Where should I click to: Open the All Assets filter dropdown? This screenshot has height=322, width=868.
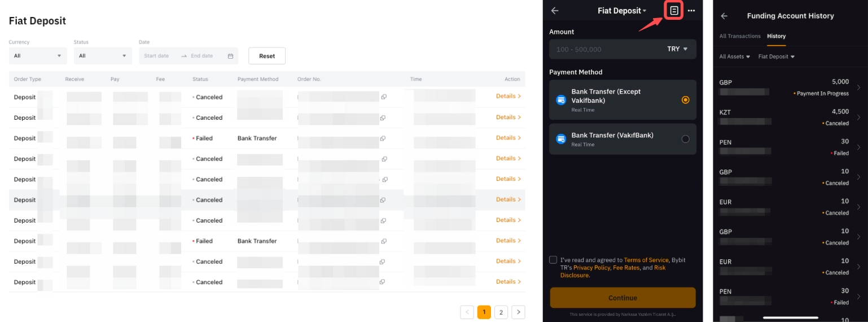[x=734, y=56]
